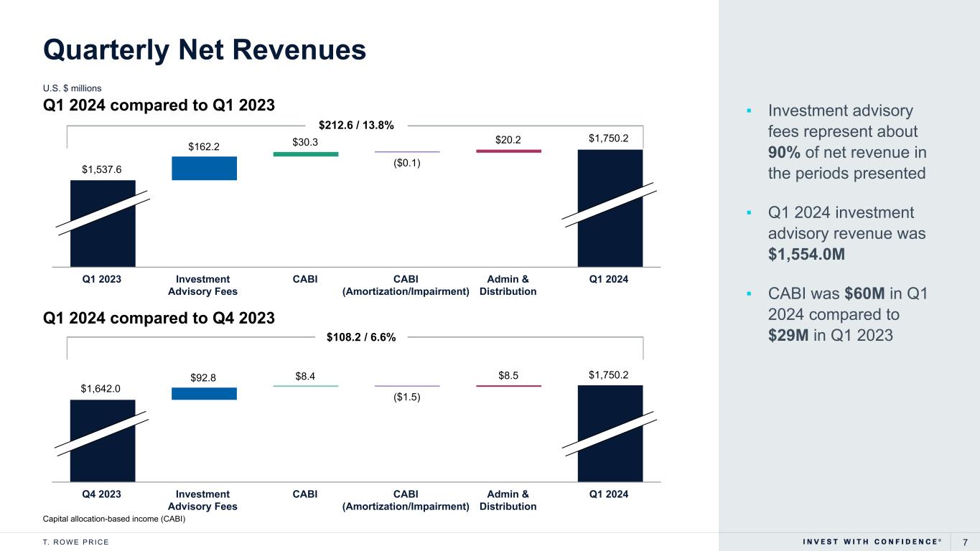
Task: Select the "$212.6 / 13.8%" total change label
Action: [x=356, y=126]
